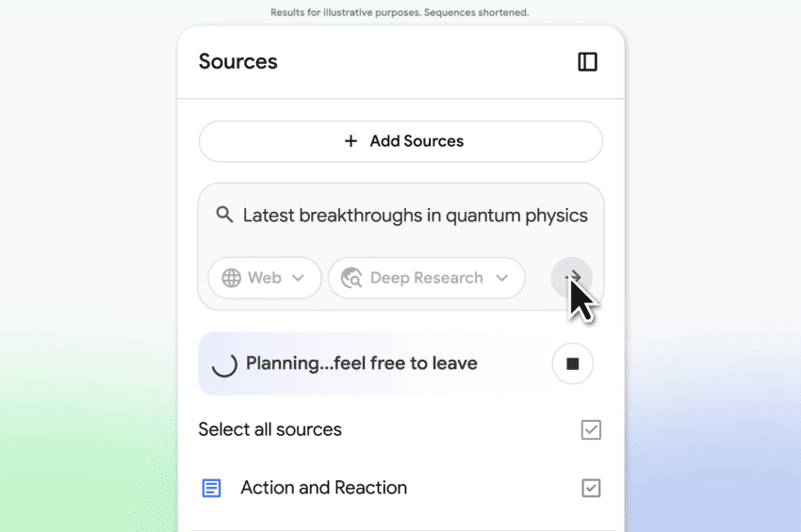Expand the Web source type chevron
801x532 pixels.
point(298,278)
